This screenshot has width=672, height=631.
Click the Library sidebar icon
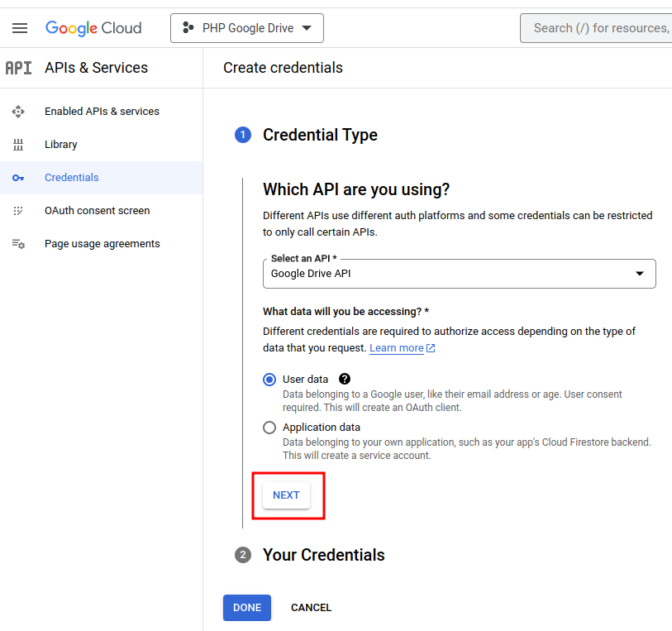(18, 145)
